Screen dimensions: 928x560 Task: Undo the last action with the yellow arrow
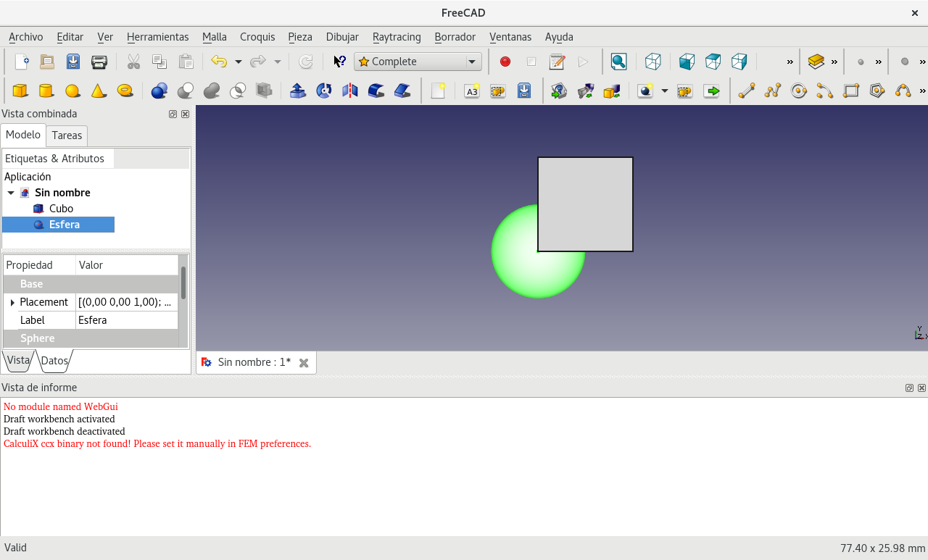218,62
